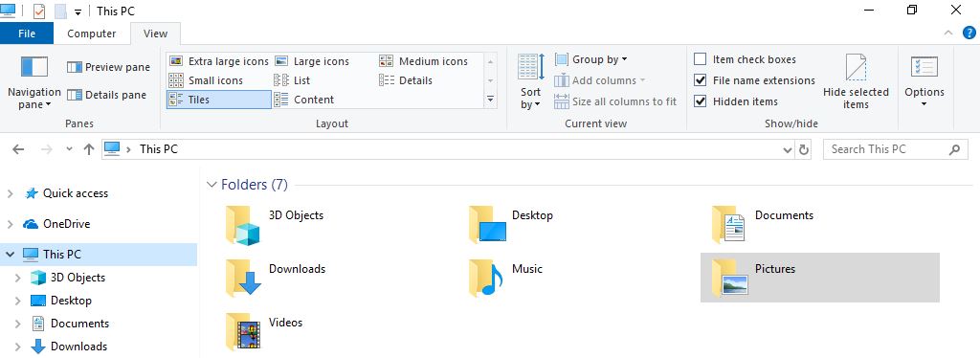
Task: Open Group by dropdown
Action: 590,59
